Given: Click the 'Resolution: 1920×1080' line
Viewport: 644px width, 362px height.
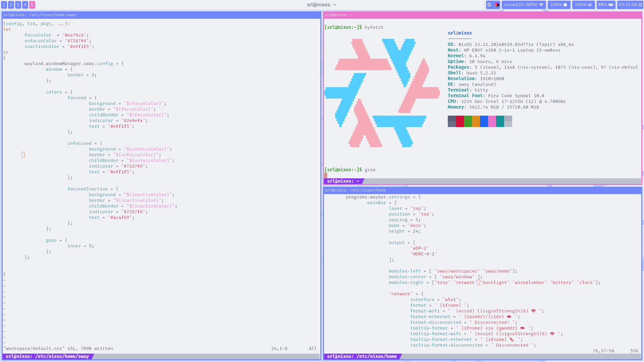Looking at the screenshot, I should coord(476,78).
